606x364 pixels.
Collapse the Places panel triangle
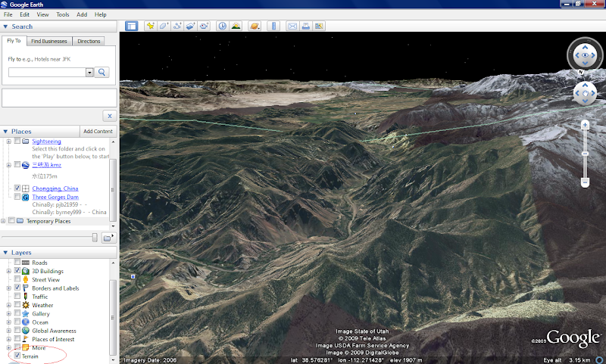click(5, 132)
